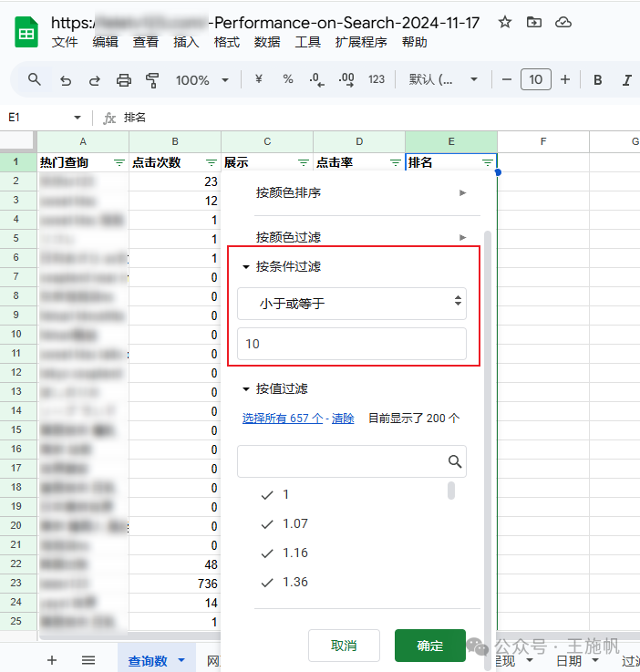640x672 pixels.
Task: Select column F header
Action: (543, 142)
